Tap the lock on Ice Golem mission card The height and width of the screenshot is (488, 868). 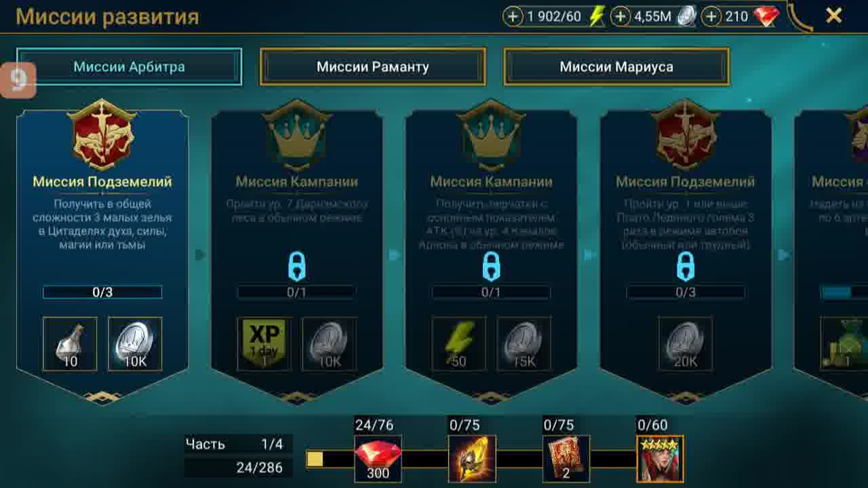coord(686,266)
